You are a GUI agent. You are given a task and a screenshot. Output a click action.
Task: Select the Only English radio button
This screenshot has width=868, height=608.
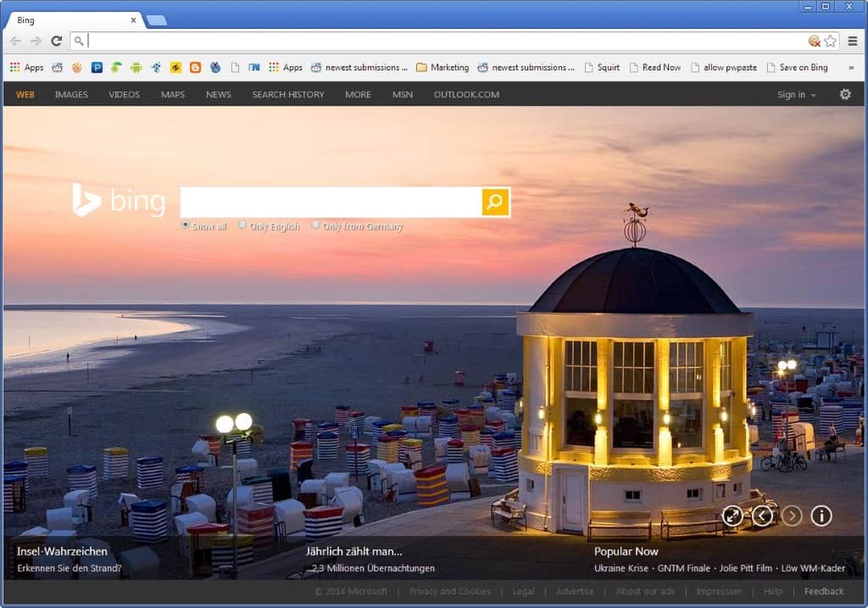(242, 225)
